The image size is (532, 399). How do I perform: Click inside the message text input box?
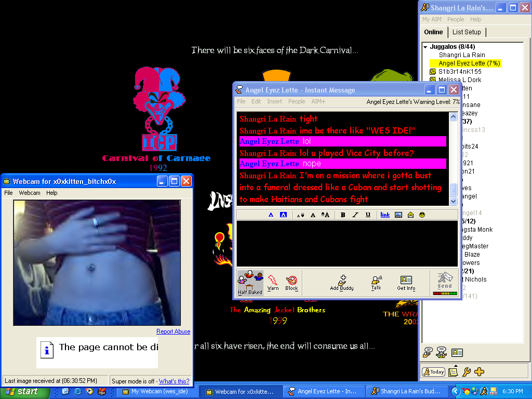[347, 243]
